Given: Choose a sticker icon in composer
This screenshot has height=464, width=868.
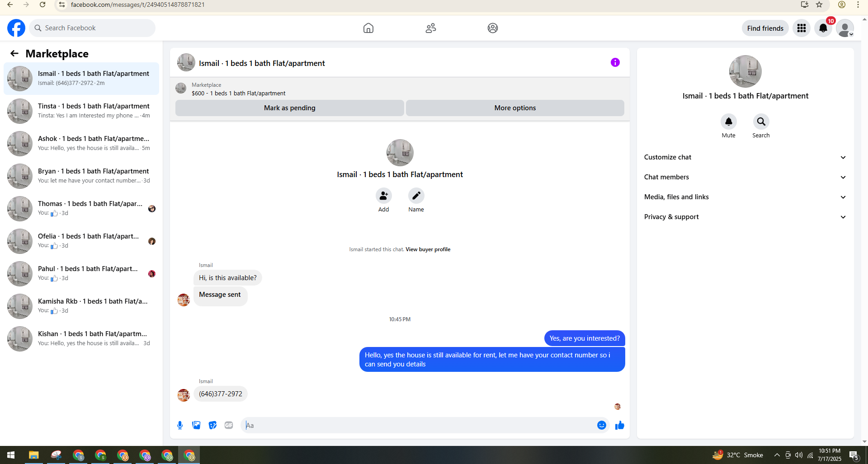Looking at the screenshot, I should click(212, 425).
